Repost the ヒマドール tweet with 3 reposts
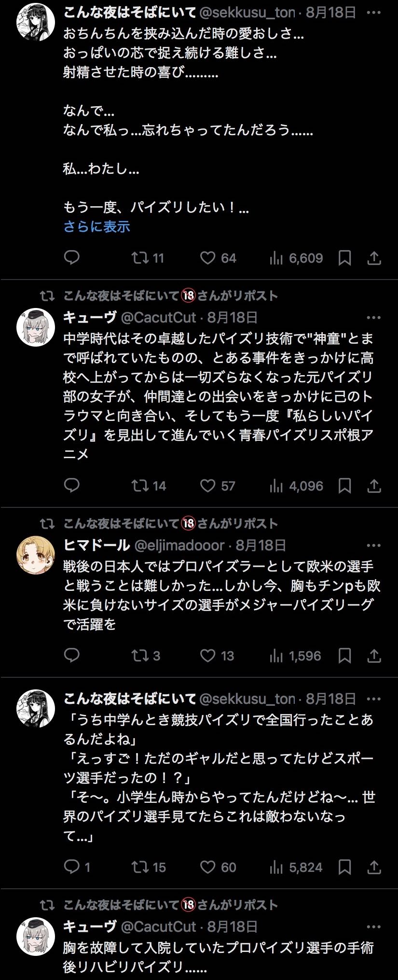The height and width of the screenshot is (980, 398). (x=140, y=656)
